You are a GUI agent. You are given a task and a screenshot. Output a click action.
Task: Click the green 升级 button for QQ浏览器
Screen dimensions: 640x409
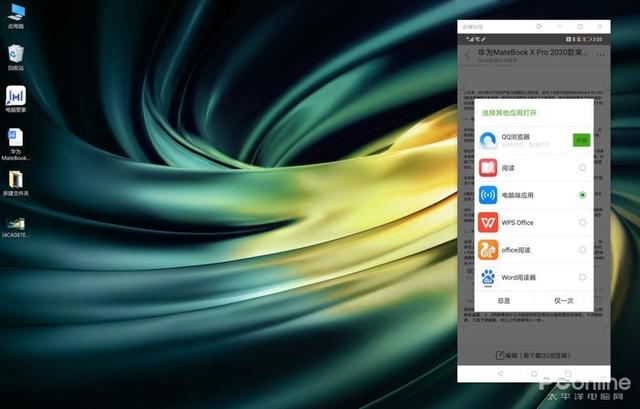click(x=581, y=140)
